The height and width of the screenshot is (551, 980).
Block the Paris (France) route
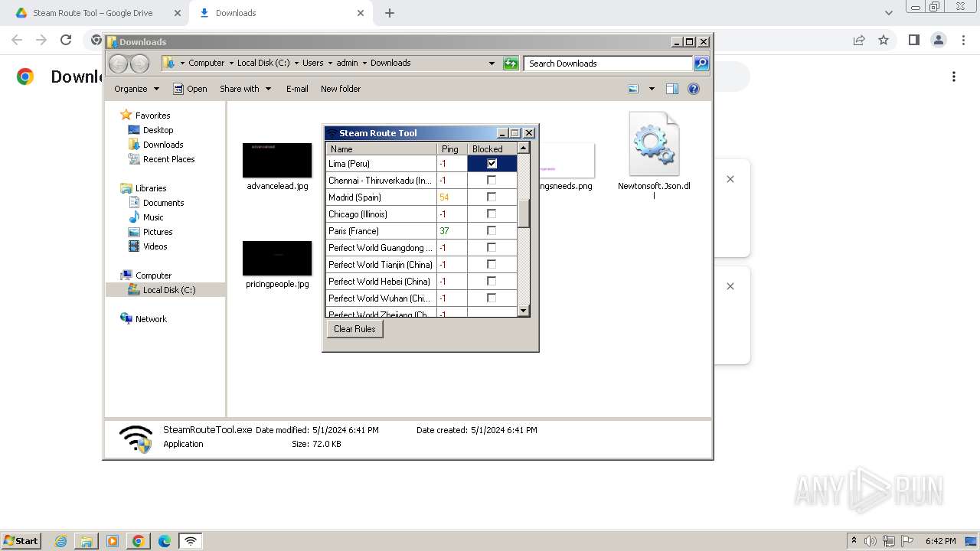[x=492, y=230]
